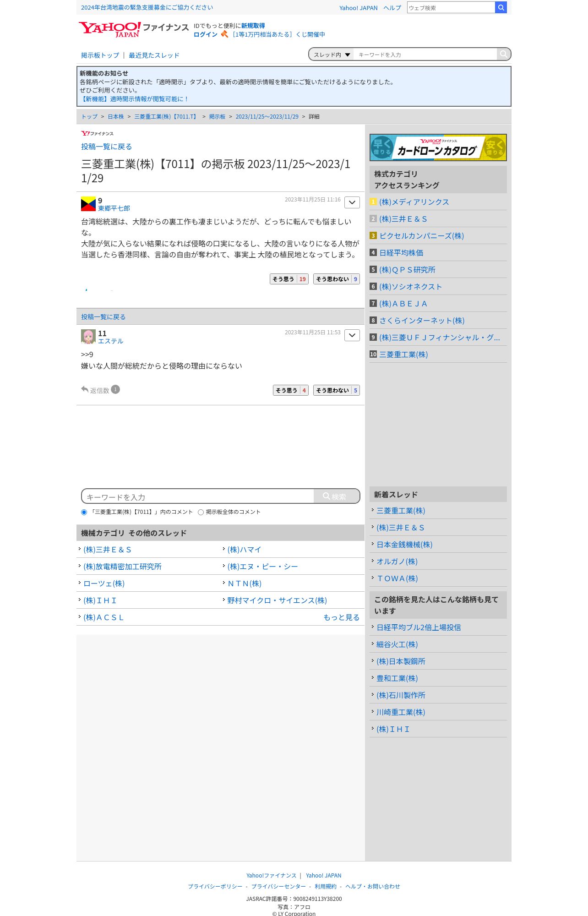Click the Yahoo! JAPAN Finance logo
The width and height of the screenshot is (588, 916).
133,29
